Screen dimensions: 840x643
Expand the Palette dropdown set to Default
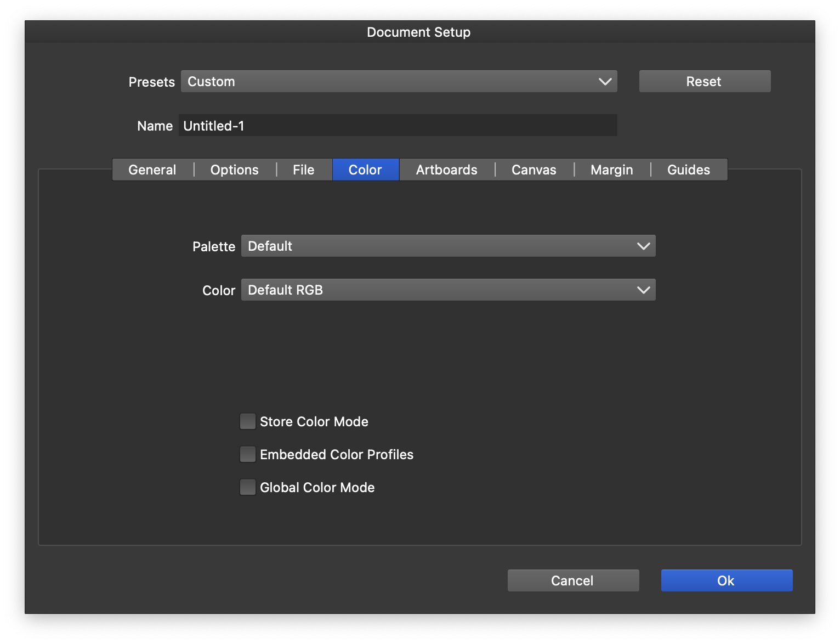pos(448,246)
